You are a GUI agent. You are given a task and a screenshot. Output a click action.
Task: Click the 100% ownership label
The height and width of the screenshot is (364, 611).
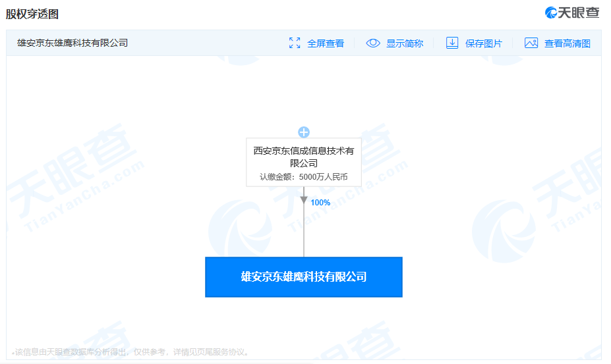(x=320, y=203)
